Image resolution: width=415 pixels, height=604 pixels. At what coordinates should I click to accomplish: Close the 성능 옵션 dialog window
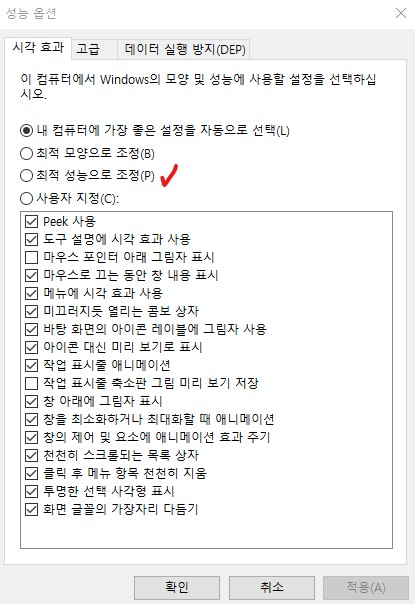click(401, 13)
